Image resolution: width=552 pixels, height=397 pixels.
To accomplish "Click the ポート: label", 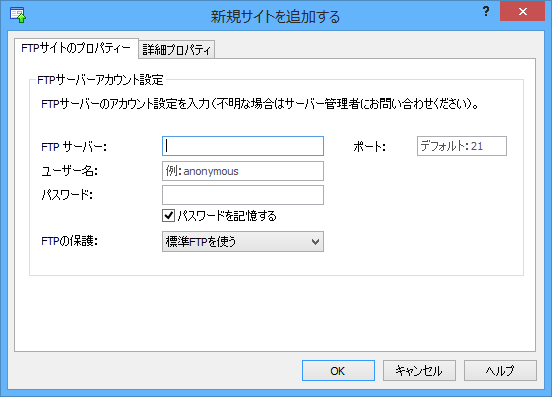I will [370, 146].
